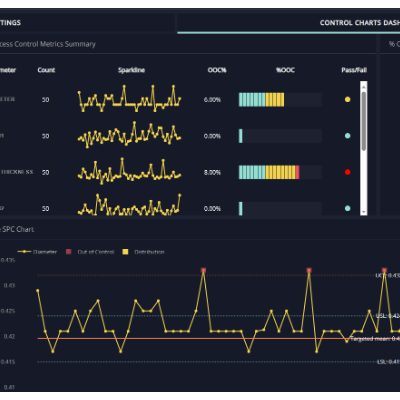Click the 0.435 y-axis label
Viewport: 400px width, 400px height.
[x=8, y=260]
